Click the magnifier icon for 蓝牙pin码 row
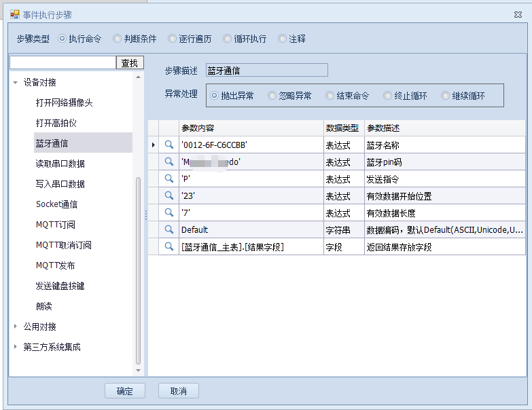The height and width of the screenshot is (410, 532). click(169, 162)
